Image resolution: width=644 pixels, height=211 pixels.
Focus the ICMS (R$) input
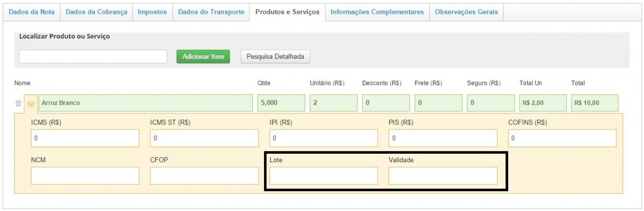[x=85, y=138]
